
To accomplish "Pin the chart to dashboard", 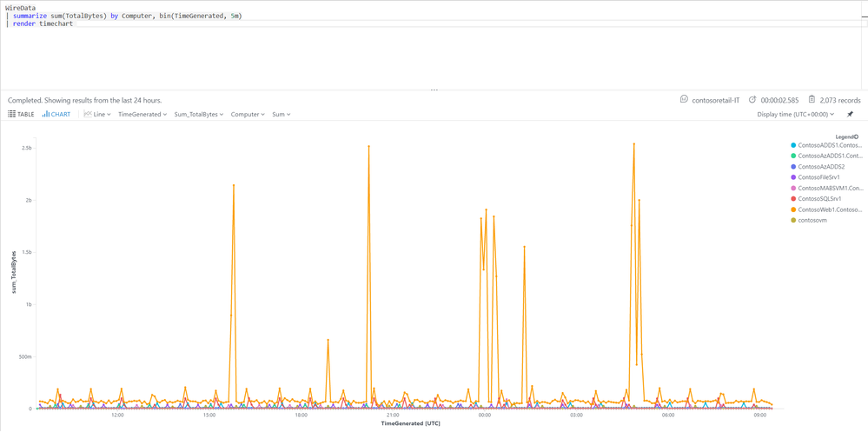I will 850,114.
